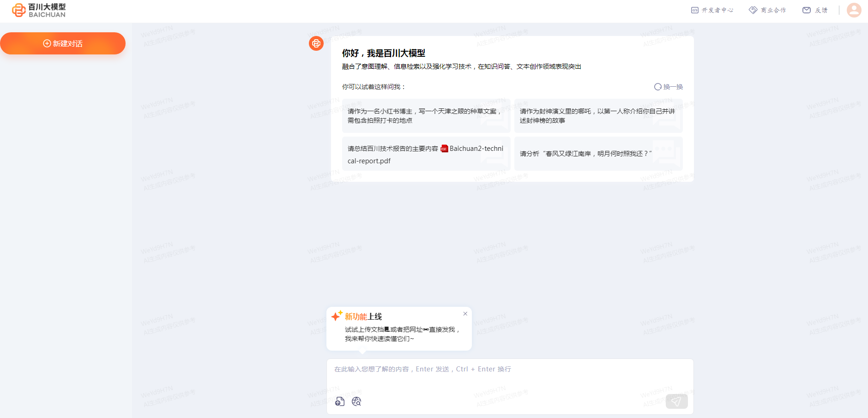Click the web link search icon

356,401
